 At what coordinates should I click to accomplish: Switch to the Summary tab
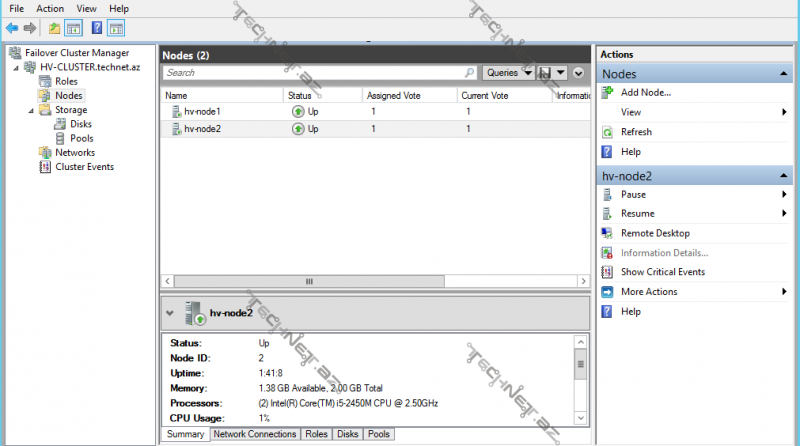pyautogui.click(x=185, y=434)
